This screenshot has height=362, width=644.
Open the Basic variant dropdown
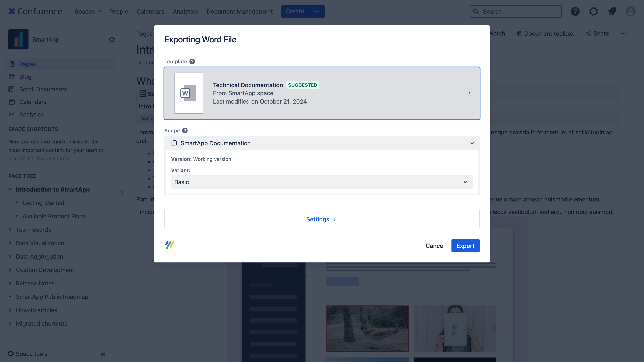click(x=322, y=182)
